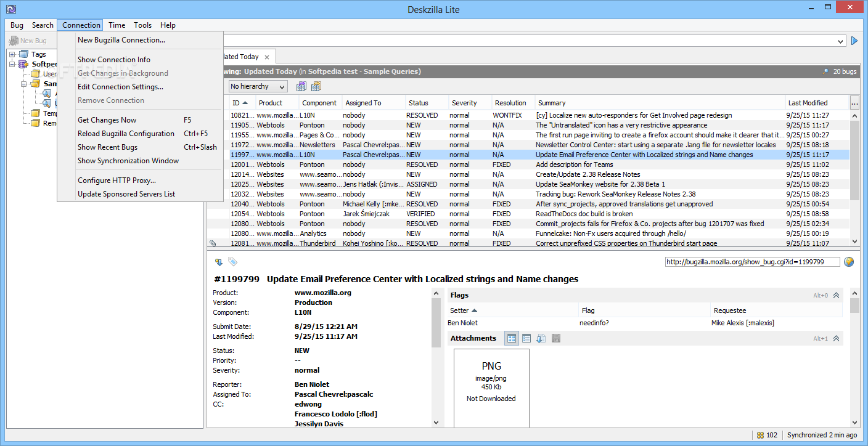
Task: Sort the table by ID column
Action: click(242, 103)
